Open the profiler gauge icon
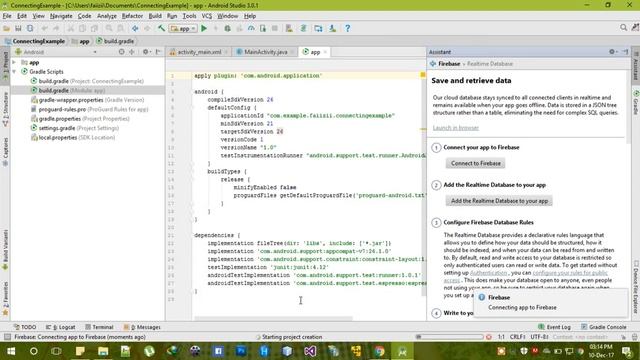Image resolution: width=640 pixels, height=360 pixels. 251,29
